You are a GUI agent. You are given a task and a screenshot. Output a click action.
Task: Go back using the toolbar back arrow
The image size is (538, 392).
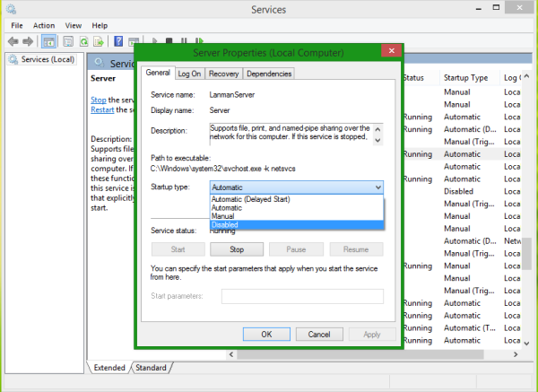coord(13,41)
